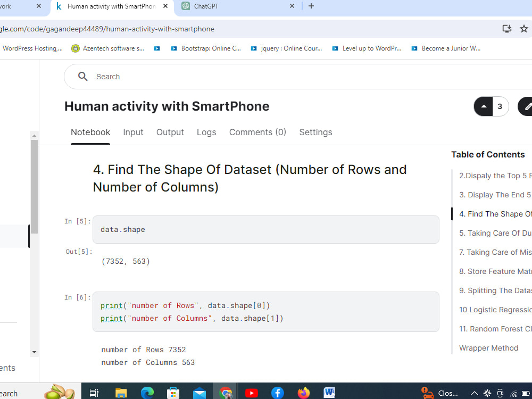Screen dimensions: 532x399
Task: Open File Explorer from the taskbar
Action: tap(121, 393)
